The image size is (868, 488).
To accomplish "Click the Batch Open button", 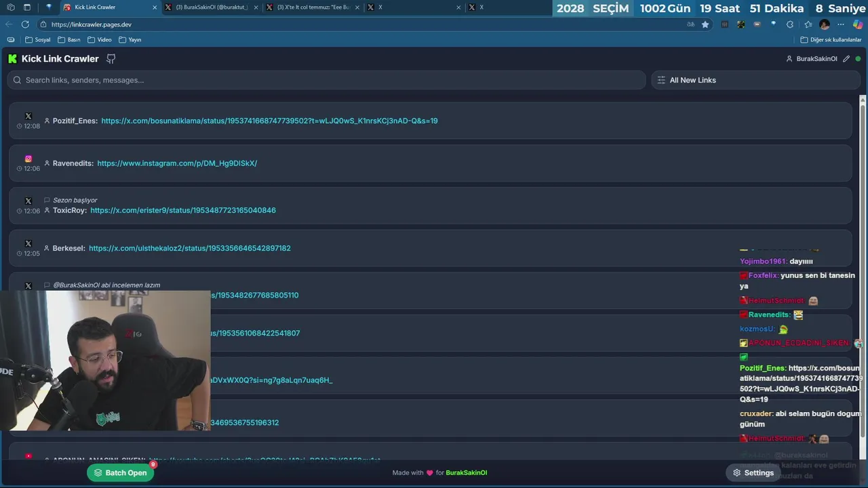I will [x=121, y=473].
